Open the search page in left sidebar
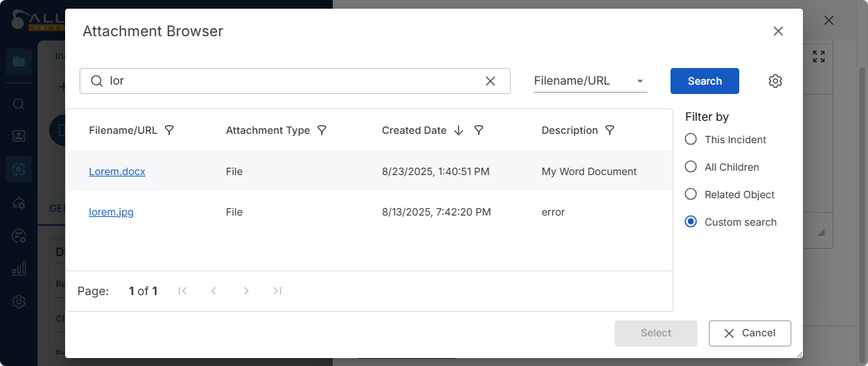Screen dimensions: 868x366 point(19,103)
